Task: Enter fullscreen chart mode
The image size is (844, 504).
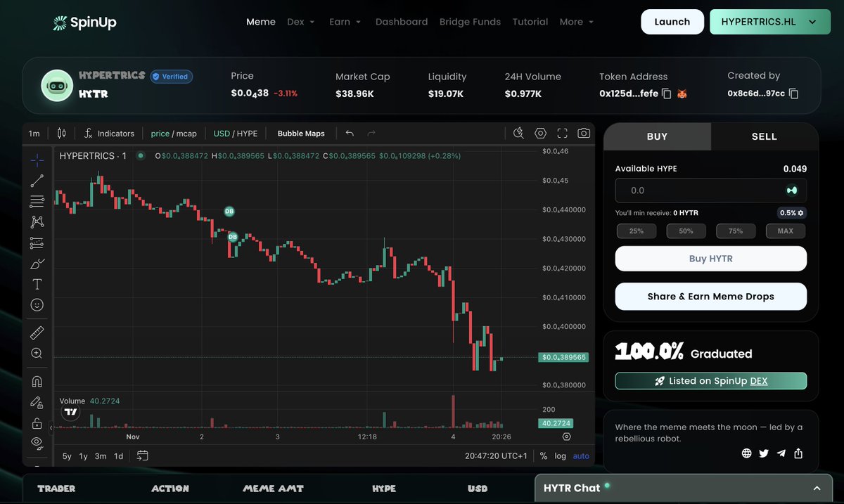Action: [x=562, y=133]
